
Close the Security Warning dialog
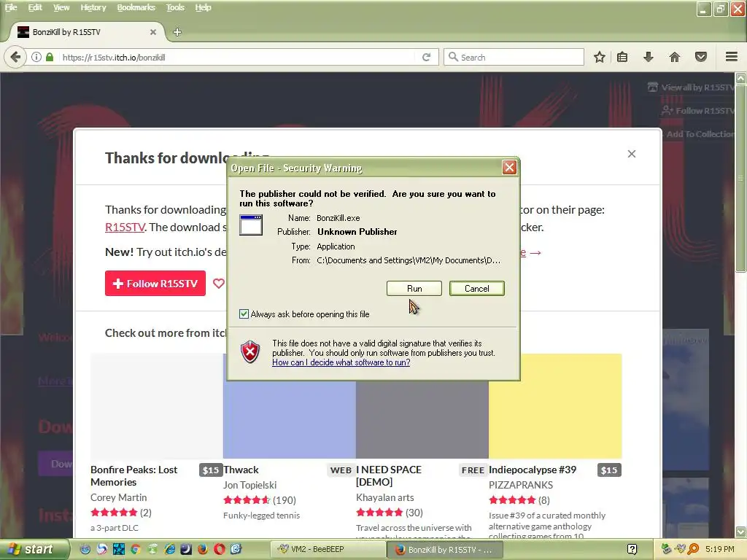[509, 167]
